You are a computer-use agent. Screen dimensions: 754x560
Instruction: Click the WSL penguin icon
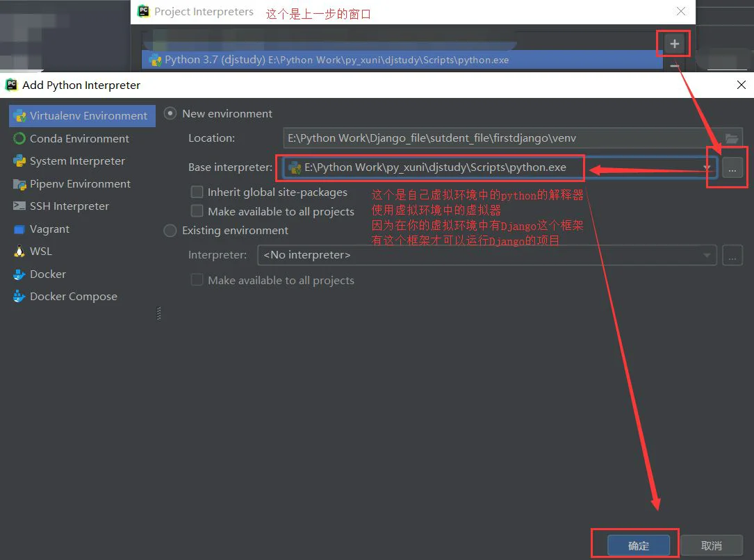pyautogui.click(x=19, y=252)
